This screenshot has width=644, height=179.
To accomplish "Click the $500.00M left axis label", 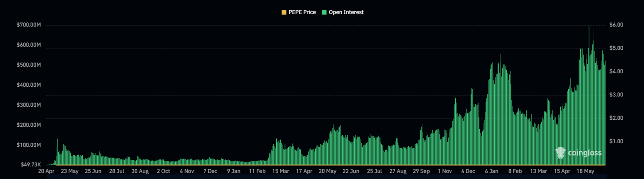I will coord(28,65).
